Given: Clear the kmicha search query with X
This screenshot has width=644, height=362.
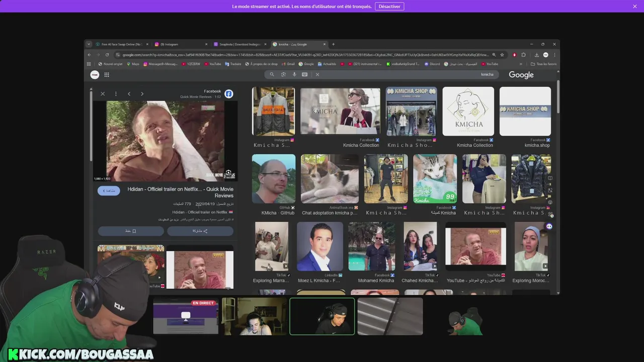Looking at the screenshot, I should tap(317, 74).
